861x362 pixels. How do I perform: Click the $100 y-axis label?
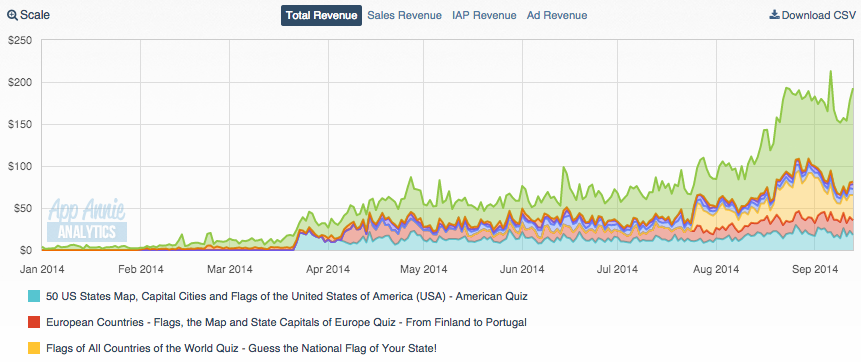click(x=21, y=166)
